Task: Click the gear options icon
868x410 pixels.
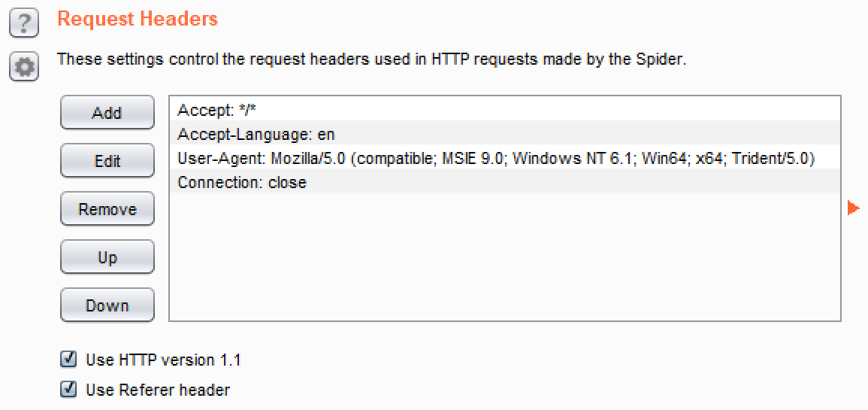Action: 24,68
